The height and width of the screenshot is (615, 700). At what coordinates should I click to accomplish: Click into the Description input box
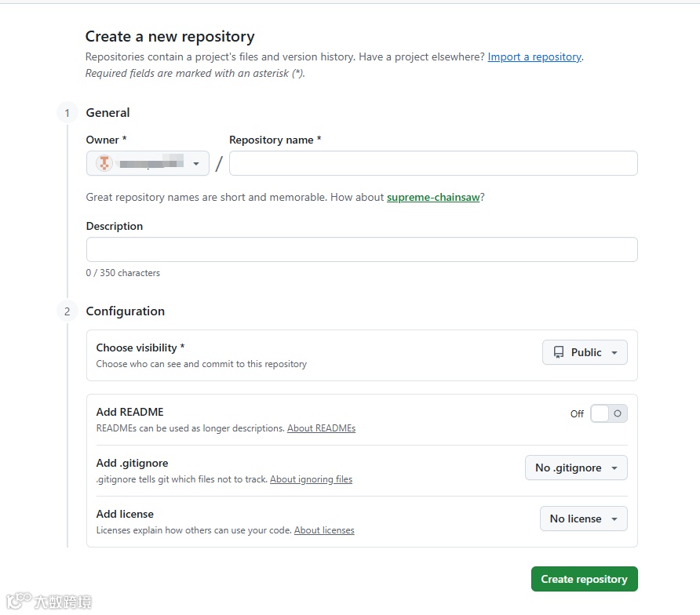click(x=362, y=249)
